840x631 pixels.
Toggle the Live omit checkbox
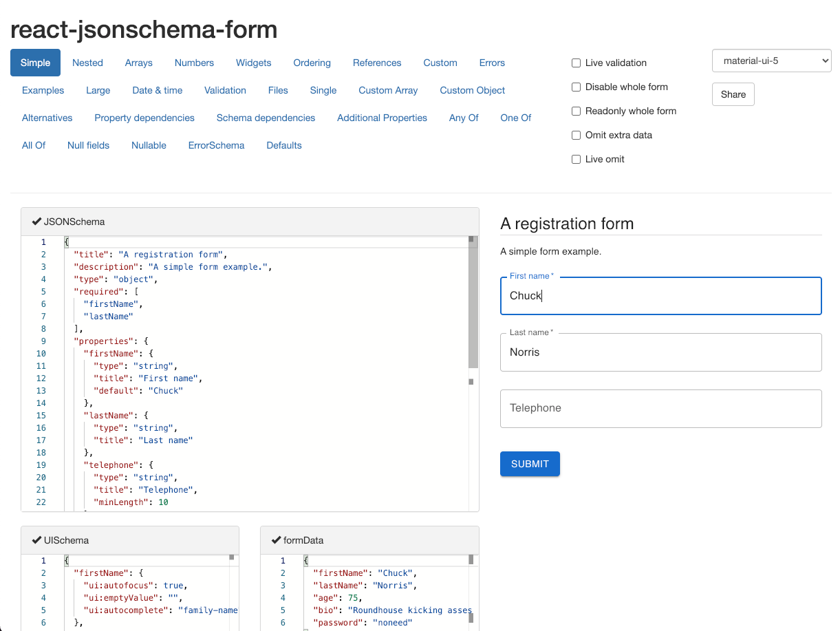[x=577, y=160]
